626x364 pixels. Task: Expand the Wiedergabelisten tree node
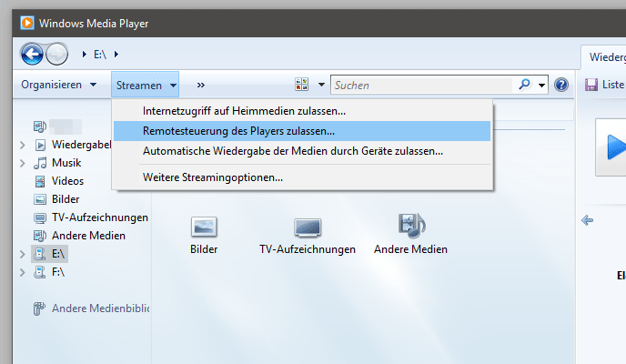pos(22,145)
